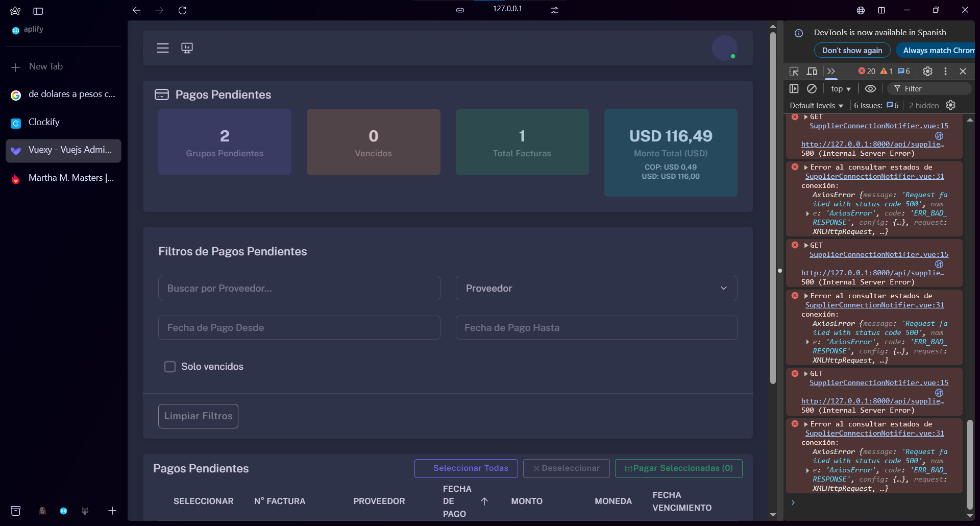Image resolution: width=980 pixels, height=526 pixels.
Task: Click Don't show again in DevTools
Action: (852, 51)
